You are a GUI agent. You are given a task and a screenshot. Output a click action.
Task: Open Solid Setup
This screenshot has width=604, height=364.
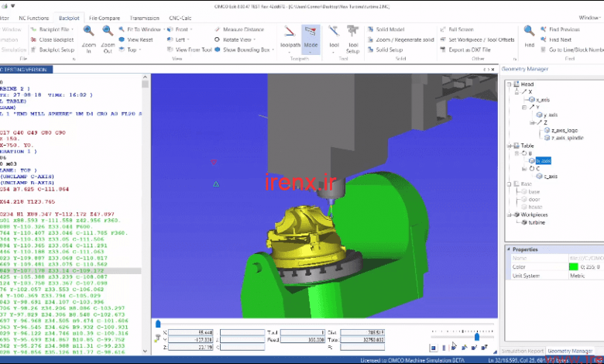[x=385, y=50]
